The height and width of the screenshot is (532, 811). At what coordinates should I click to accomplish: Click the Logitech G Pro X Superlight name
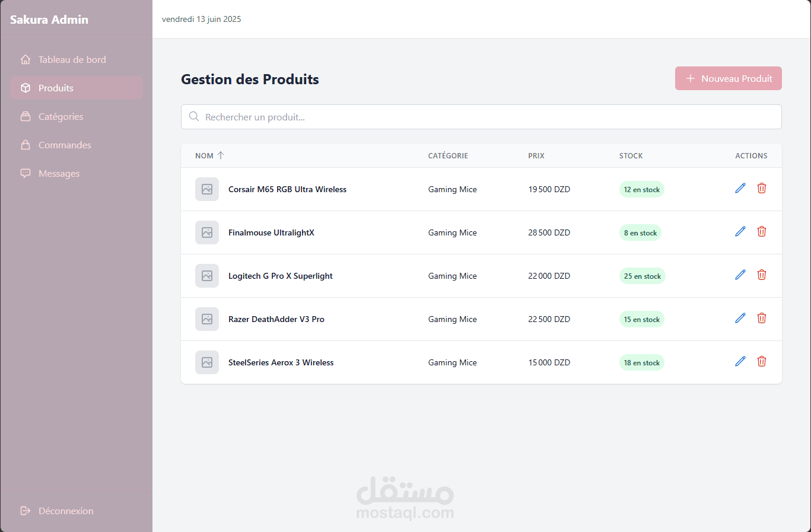281,276
